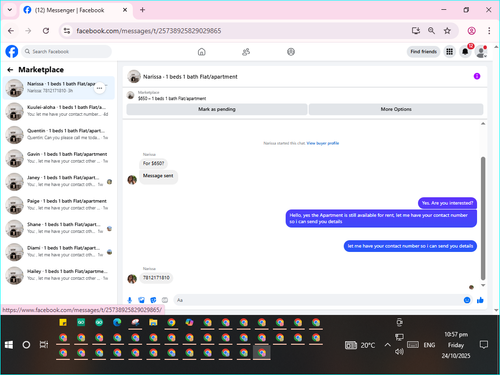Click the chat scrollbar thumb
The width and height of the screenshot is (500, 375).
483,218
